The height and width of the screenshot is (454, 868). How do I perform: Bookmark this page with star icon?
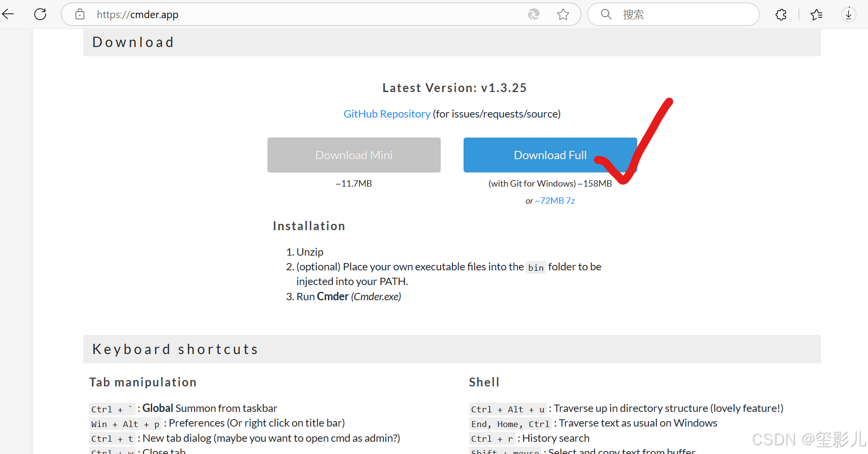563,14
